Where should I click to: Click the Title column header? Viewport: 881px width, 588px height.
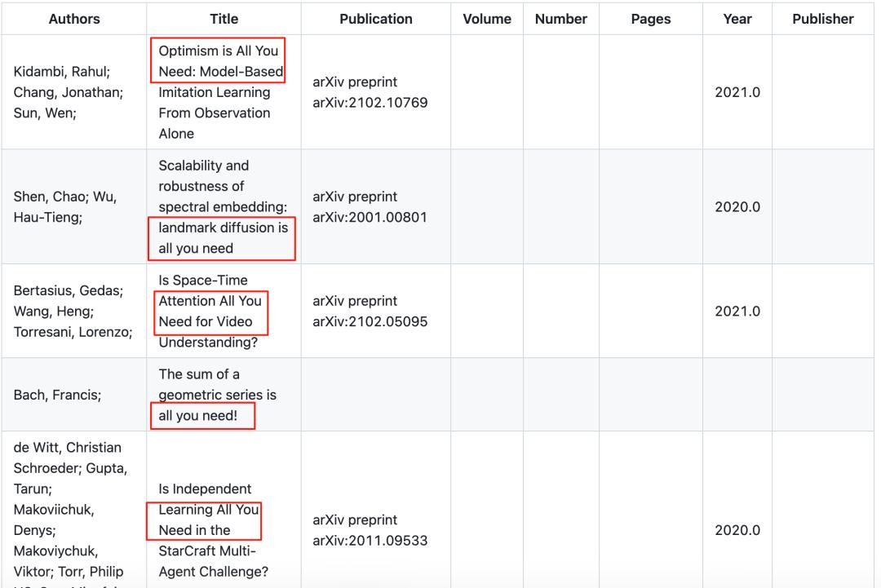coord(224,19)
